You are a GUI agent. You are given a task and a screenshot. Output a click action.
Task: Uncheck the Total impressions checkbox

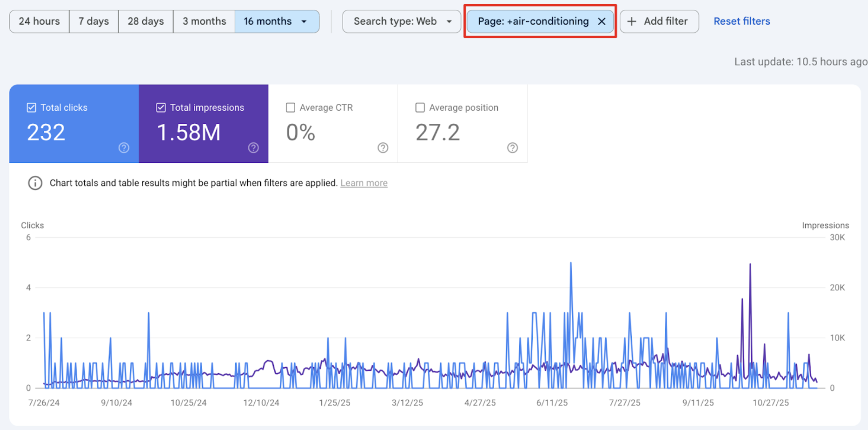click(161, 107)
